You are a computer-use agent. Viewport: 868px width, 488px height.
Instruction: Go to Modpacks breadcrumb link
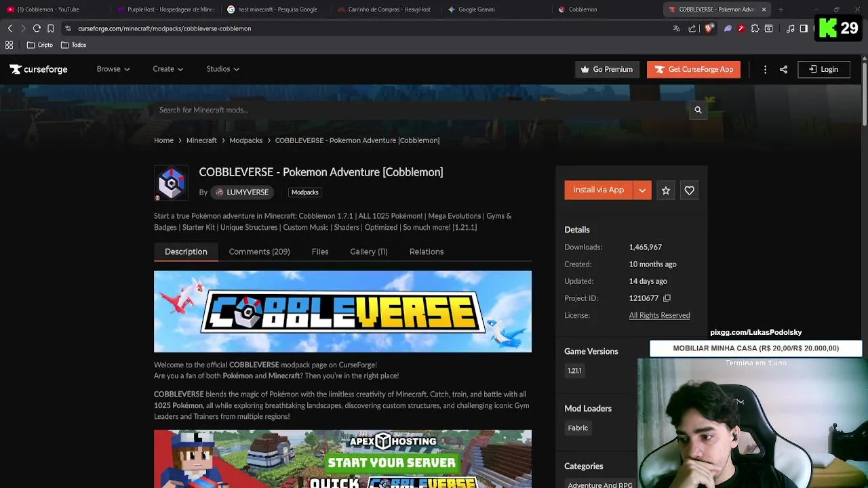pyautogui.click(x=245, y=140)
